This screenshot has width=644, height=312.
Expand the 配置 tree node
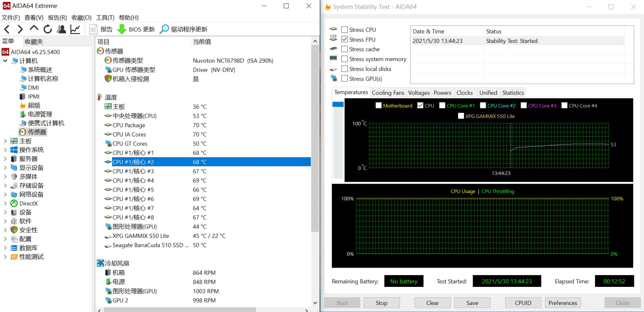pyautogui.click(x=5, y=239)
